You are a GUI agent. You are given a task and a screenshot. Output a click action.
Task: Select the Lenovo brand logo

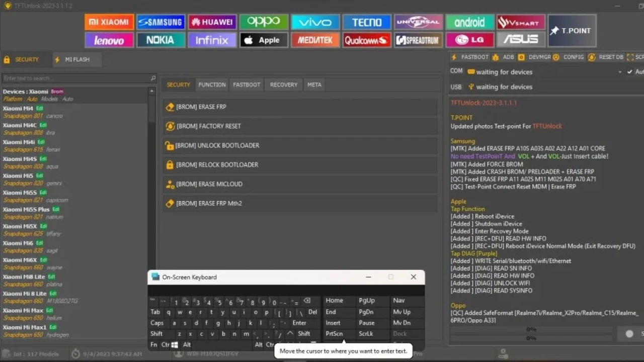coord(109,40)
